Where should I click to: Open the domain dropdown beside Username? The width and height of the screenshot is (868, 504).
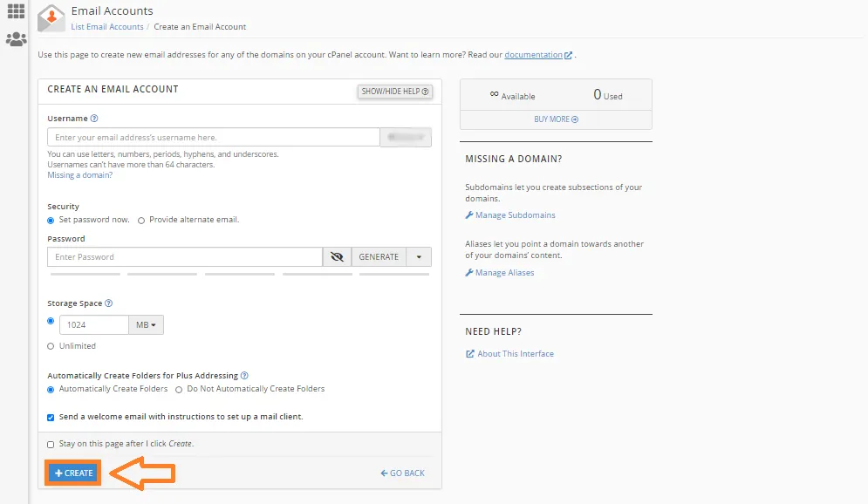406,137
